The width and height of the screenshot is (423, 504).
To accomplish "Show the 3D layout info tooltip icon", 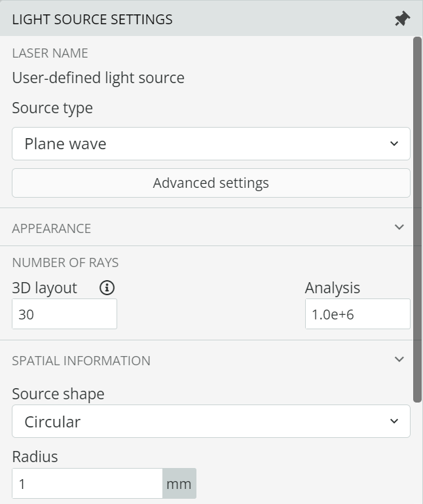I will pyautogui.click(x=107, y=288).
